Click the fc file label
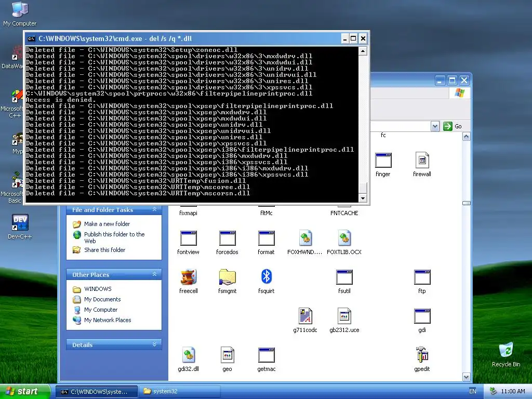Viewport: 532px width, 399px height. tap(383, 135)
